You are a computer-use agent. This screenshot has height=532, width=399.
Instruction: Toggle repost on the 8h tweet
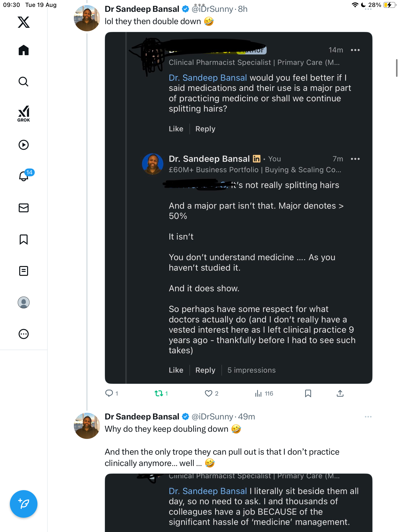pyautogui.click(x=159, y=393)
